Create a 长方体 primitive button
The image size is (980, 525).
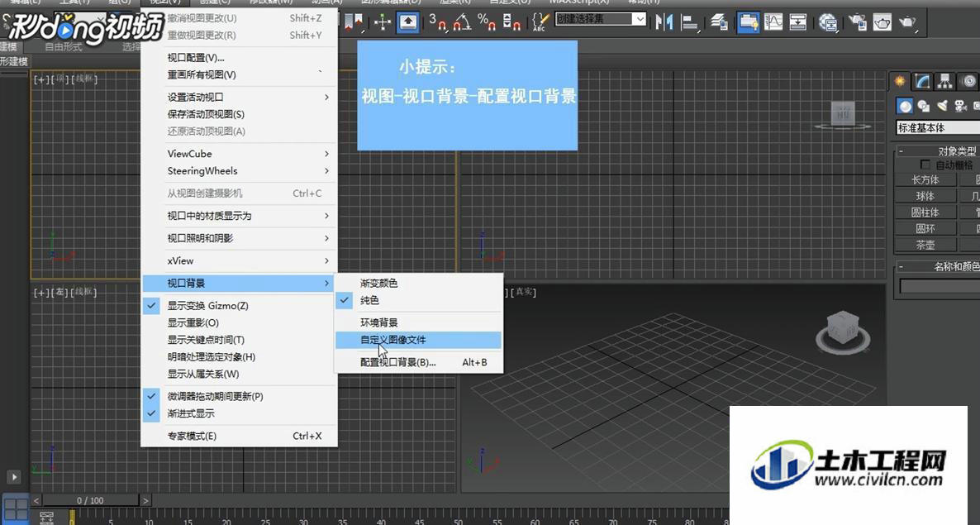click(925, 180)
